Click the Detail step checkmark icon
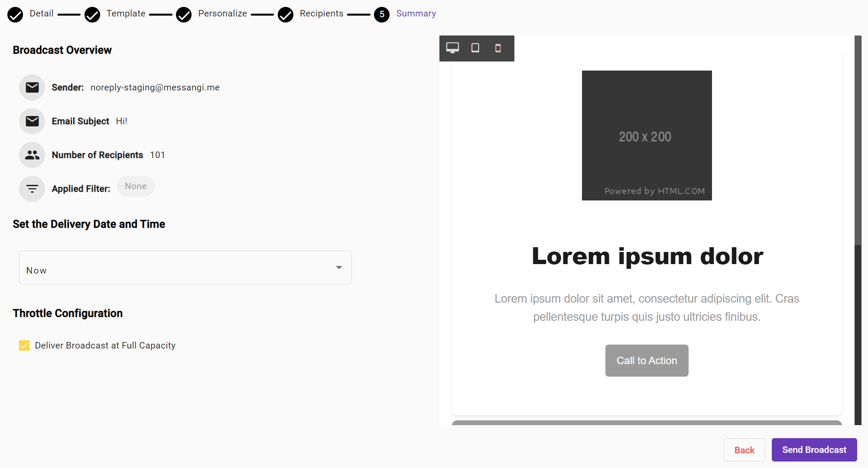This screenshot has height=468, width=868. (15, 15)
